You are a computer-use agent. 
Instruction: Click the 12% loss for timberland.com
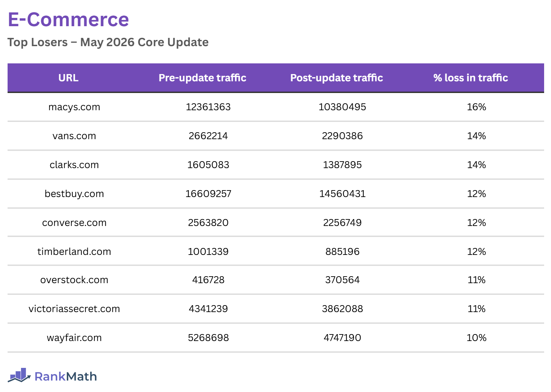click(x=477, y=252)
